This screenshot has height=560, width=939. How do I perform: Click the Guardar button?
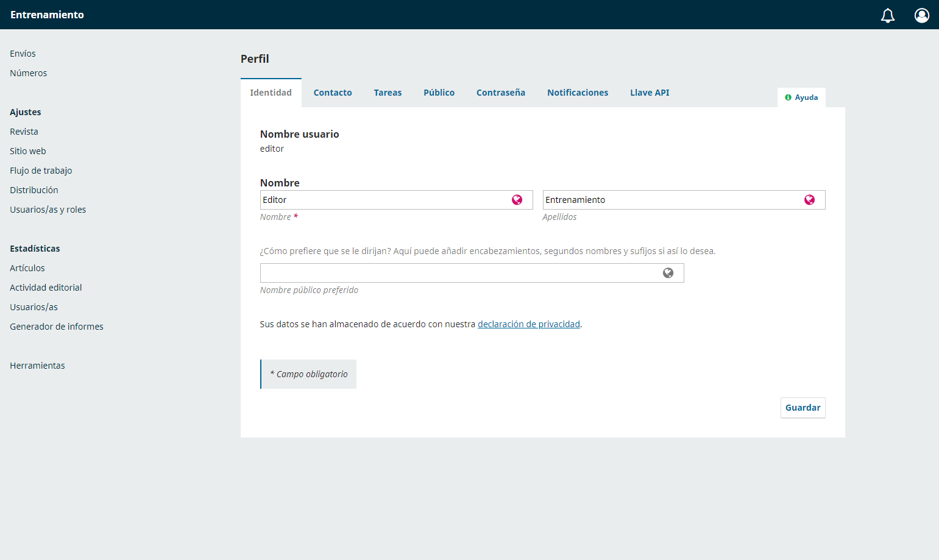coord(803,408)
